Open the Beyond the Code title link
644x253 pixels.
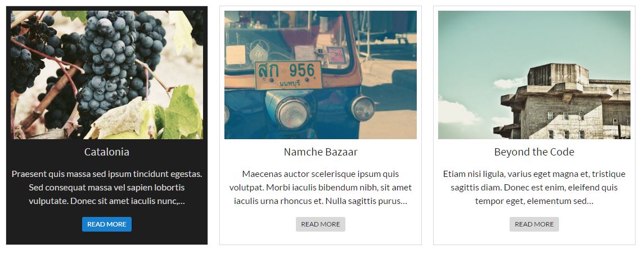534,152
